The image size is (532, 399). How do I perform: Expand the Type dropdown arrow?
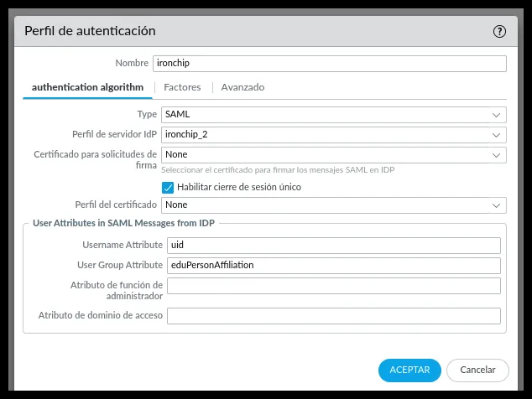click(x=497, y=115)
